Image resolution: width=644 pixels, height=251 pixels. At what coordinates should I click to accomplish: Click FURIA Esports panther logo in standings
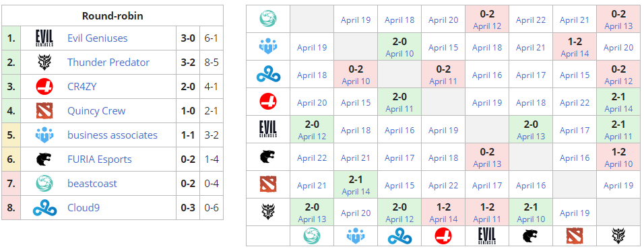[44, 159]
